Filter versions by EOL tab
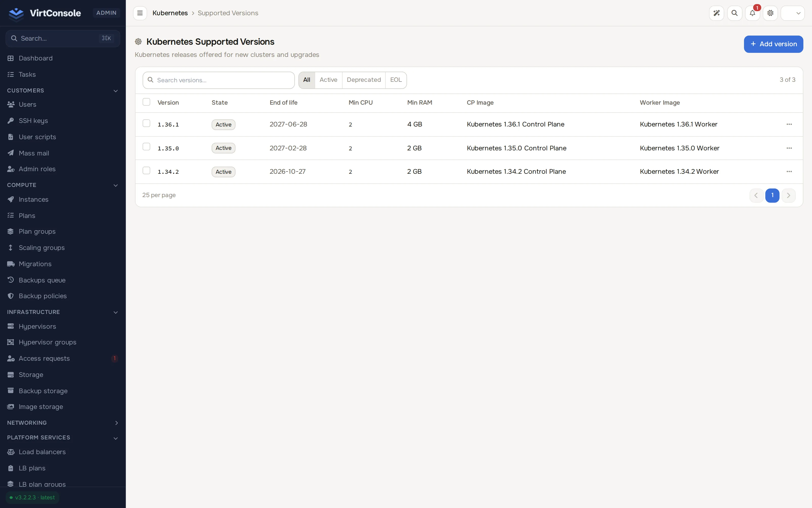812x508 pixels. pos(396,80)
